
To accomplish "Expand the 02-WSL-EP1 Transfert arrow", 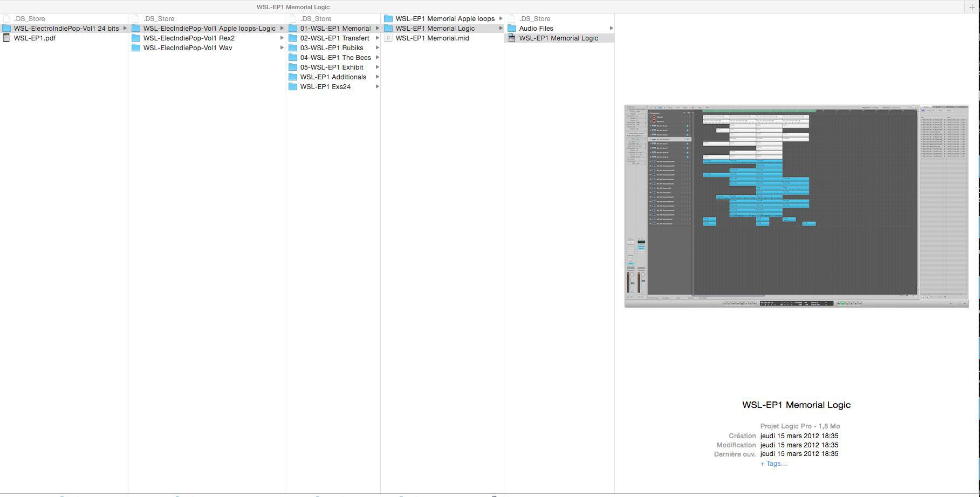I will [x=378, y=38].
